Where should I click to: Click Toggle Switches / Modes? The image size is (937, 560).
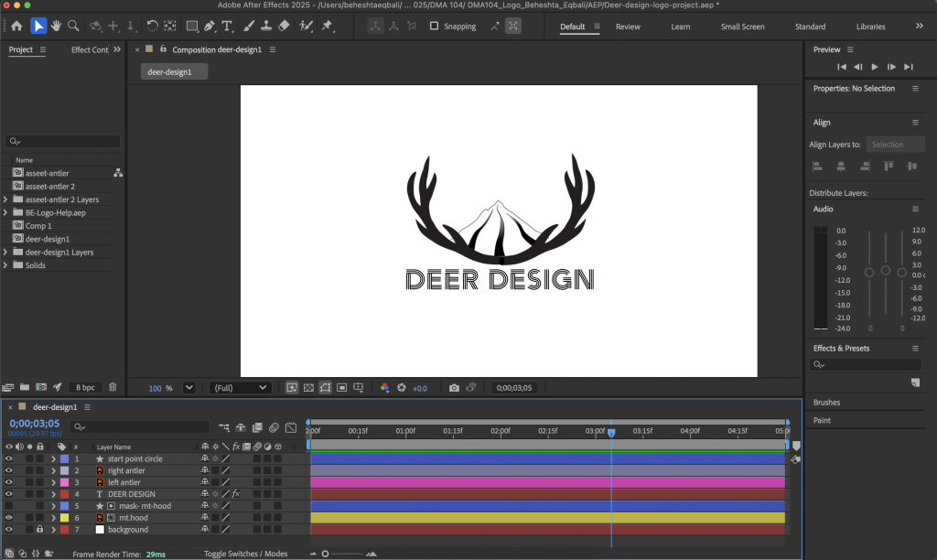pyautogui.click(x=245, y=554)
